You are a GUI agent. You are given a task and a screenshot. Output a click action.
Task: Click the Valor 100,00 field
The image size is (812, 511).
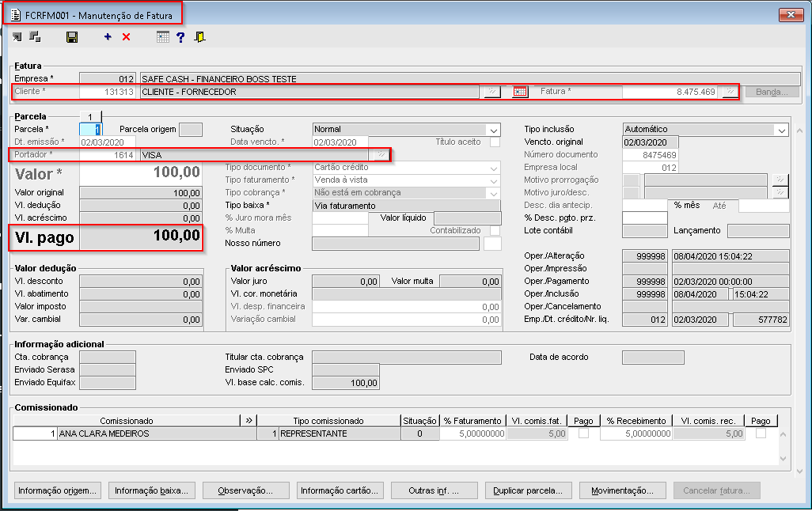(140, 173)
